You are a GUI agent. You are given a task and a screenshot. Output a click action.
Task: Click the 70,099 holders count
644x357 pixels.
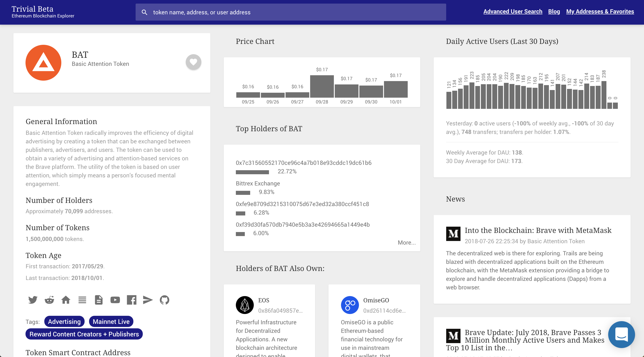point(73,211)
